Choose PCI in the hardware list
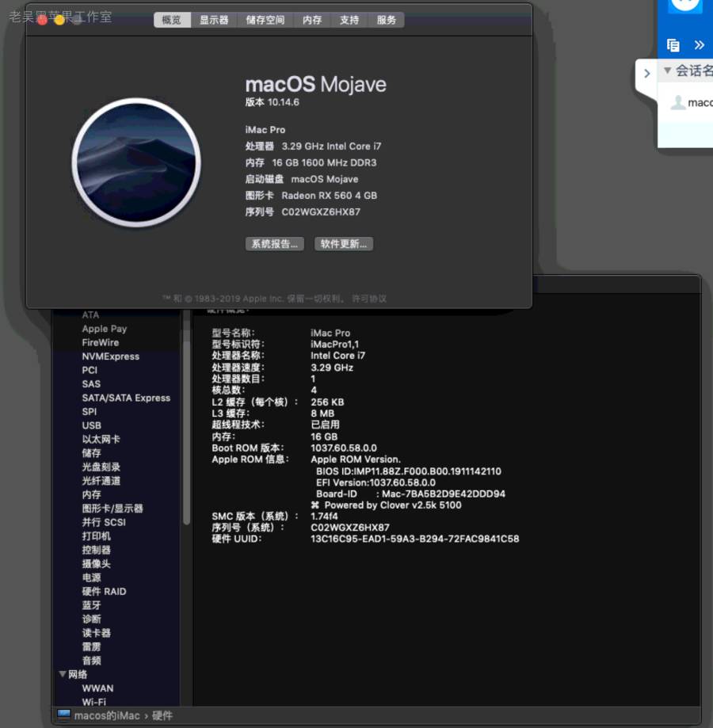713x728 pixels. (x=90, y=370)
